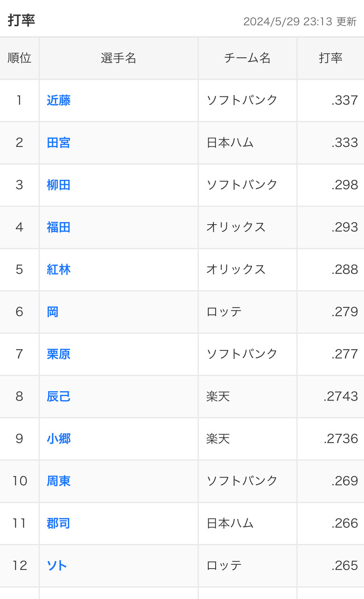Open player link 岡
Viewport: 364px width, 599px height.
52,312
